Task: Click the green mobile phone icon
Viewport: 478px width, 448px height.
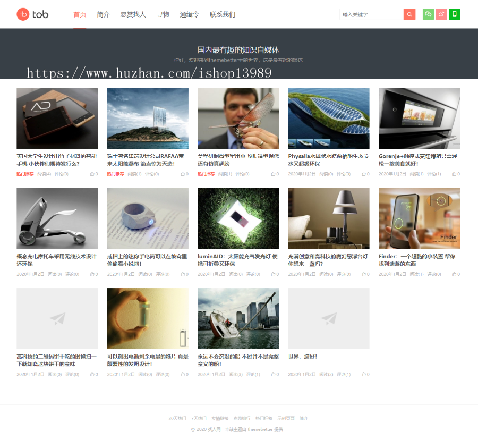Action: (x=455, y=14)
